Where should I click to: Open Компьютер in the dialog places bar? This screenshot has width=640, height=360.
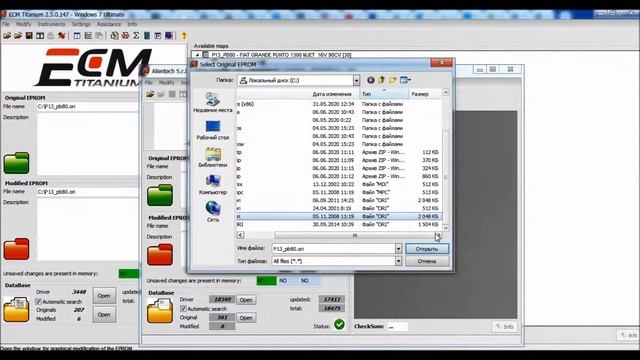click(213, 185)
